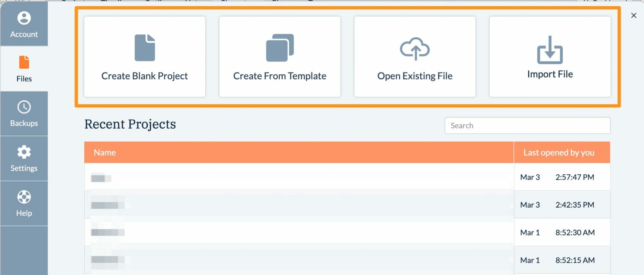Click the Create From Template label
Screen dimensions: 644x275
[x=280, y=76]
